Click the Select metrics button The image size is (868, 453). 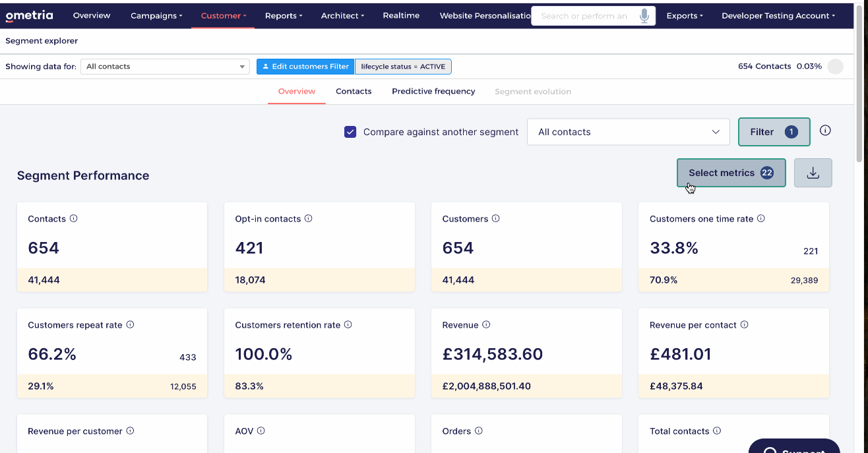pos(731,173)
